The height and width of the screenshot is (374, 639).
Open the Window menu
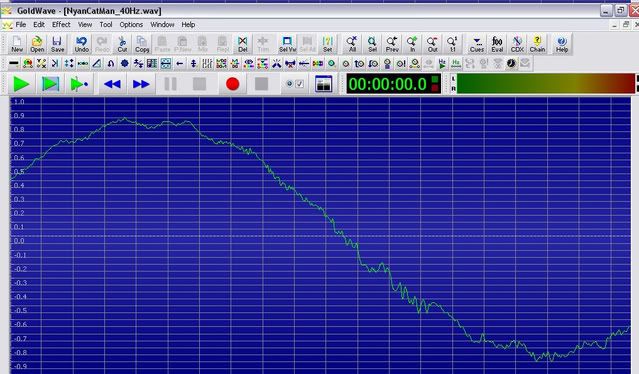click(x=162, y=25)
